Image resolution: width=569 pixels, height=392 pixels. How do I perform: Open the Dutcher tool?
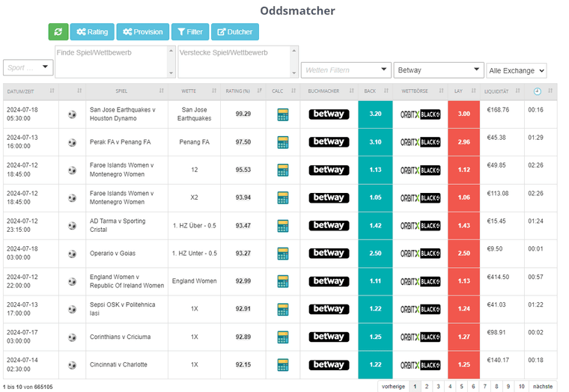coord(235,32)
